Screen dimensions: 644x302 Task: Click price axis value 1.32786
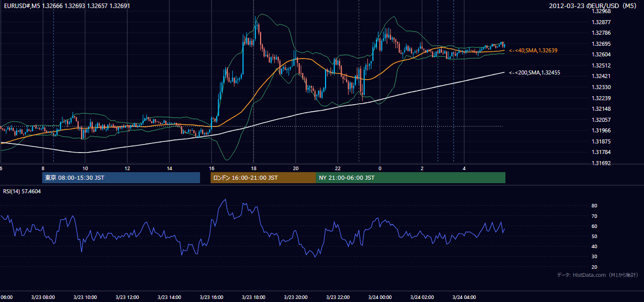[x=602, y=33]
